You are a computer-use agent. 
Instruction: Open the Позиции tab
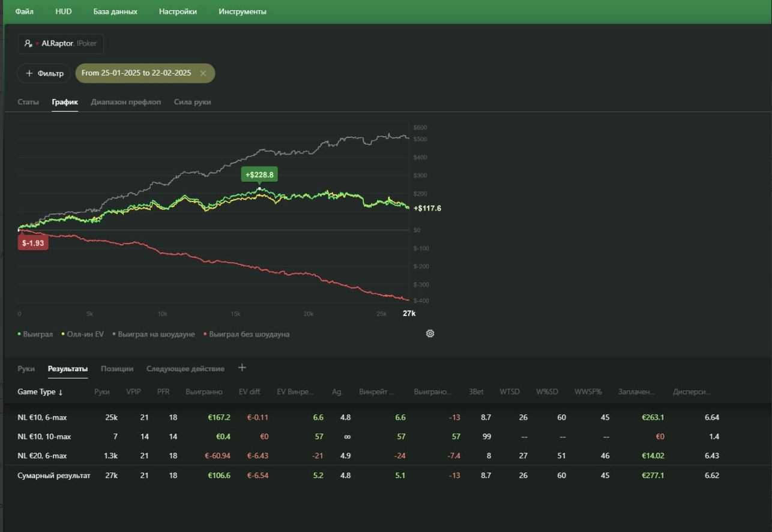coord(117,369)
